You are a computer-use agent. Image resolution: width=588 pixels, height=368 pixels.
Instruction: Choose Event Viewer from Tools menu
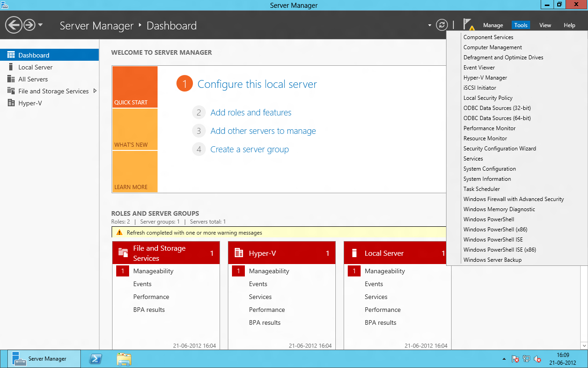pos(479,68)
